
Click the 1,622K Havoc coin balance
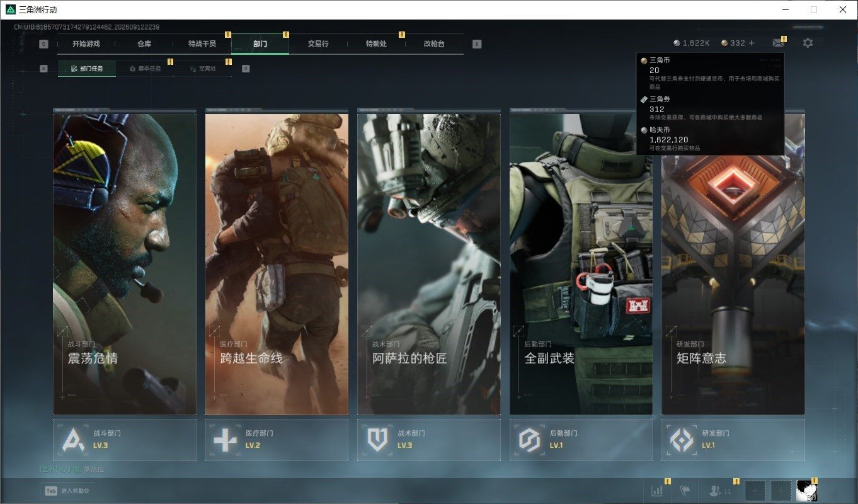(x=692, y=43)
